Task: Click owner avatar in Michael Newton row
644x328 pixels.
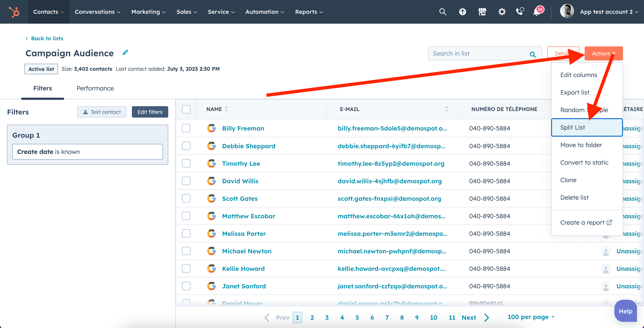Action: tap(605, 251)
